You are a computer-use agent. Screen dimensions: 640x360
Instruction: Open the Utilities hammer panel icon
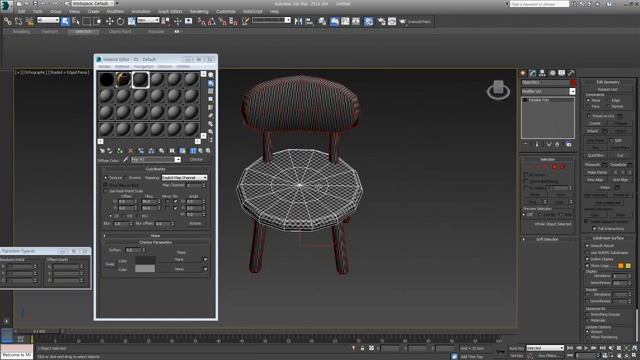click(571, 73)
